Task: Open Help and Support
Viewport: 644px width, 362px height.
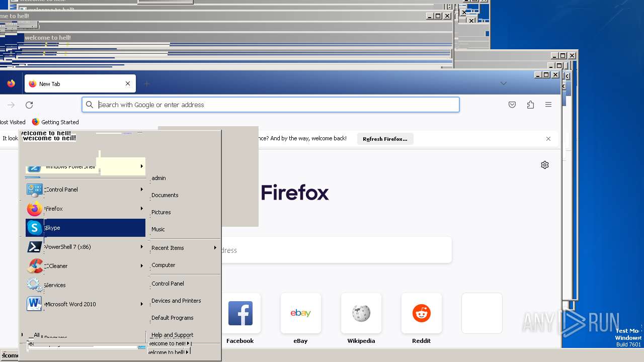Action: click(172, 335)
